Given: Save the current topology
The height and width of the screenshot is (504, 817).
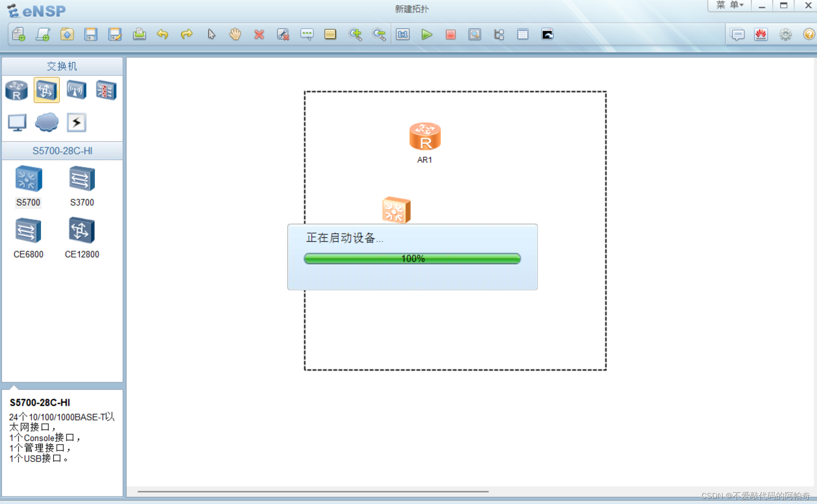Looking at the screenshot, I should tap(91, 34).
